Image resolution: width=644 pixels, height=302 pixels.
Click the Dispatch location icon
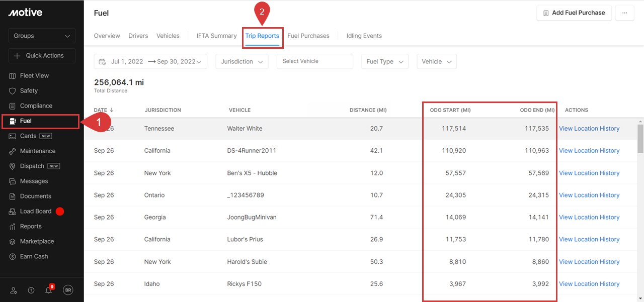coord(13,166)
